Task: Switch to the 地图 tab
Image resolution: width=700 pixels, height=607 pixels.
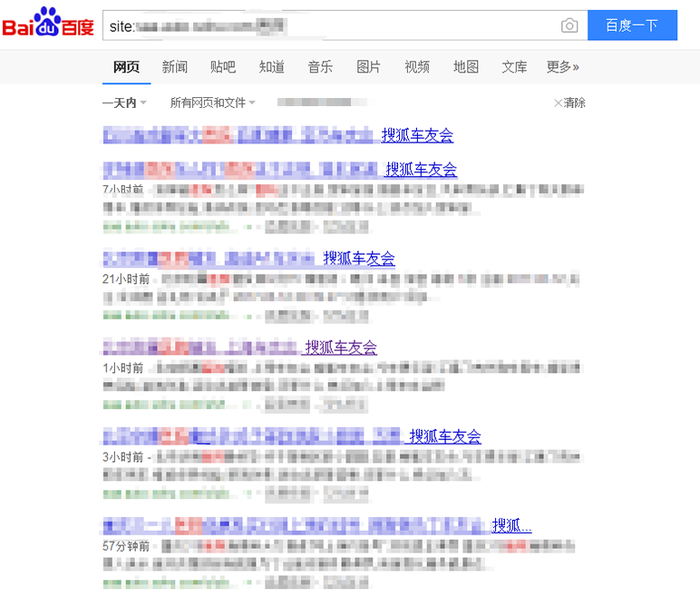Action: [x=466, y=66]
